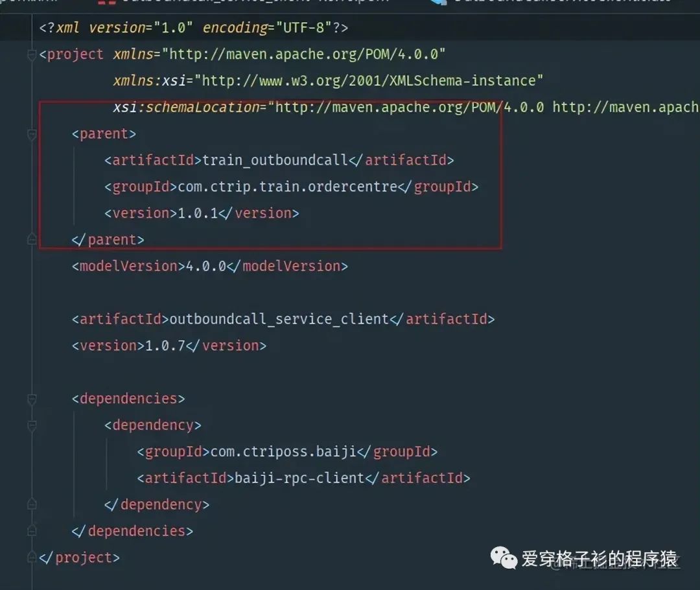Click the opening <modelVersion> tag

point(128,266)
